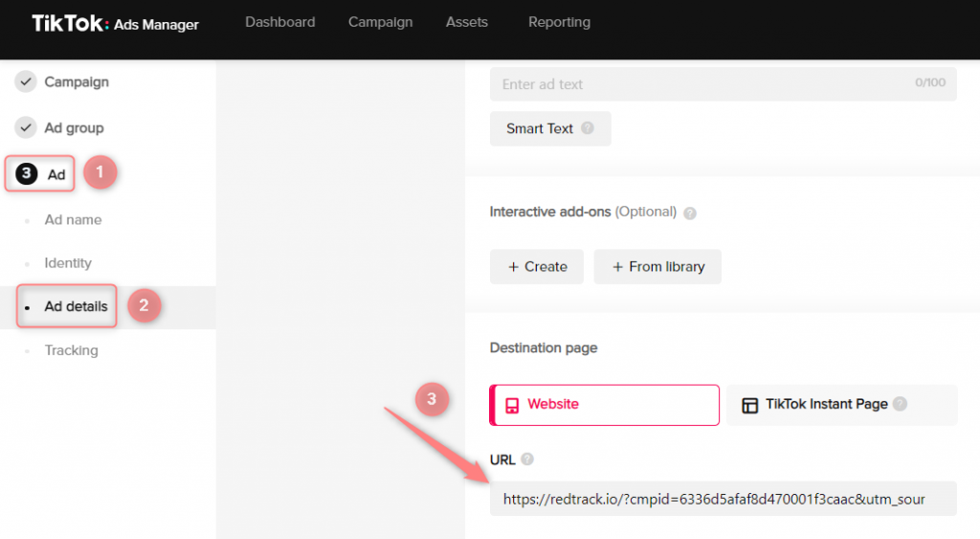
Task: Click the Ad group step checkmark icon
Action: (26, 127)
